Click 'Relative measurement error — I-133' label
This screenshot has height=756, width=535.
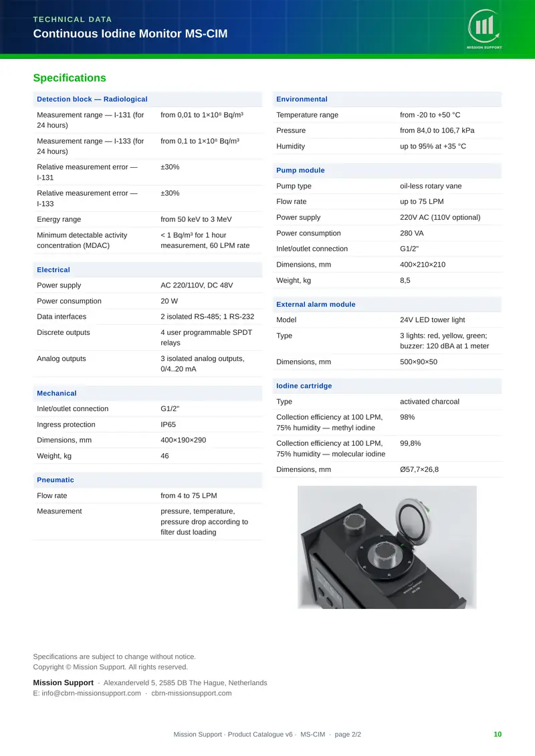(x=88, y=198)
